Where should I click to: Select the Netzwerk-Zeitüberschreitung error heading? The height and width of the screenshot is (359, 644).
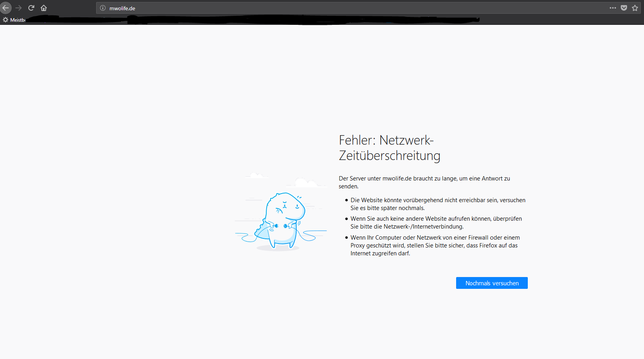point(389,148)
